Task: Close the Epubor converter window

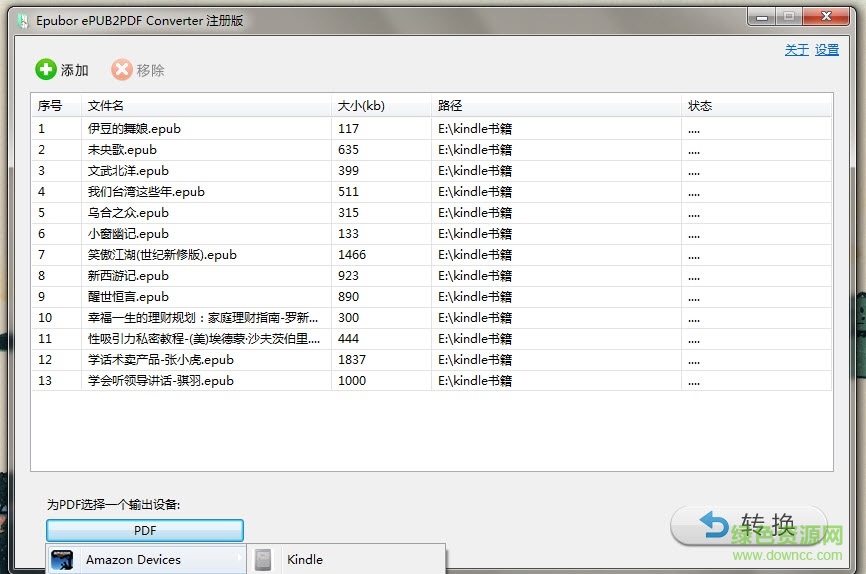Action: 826,17
